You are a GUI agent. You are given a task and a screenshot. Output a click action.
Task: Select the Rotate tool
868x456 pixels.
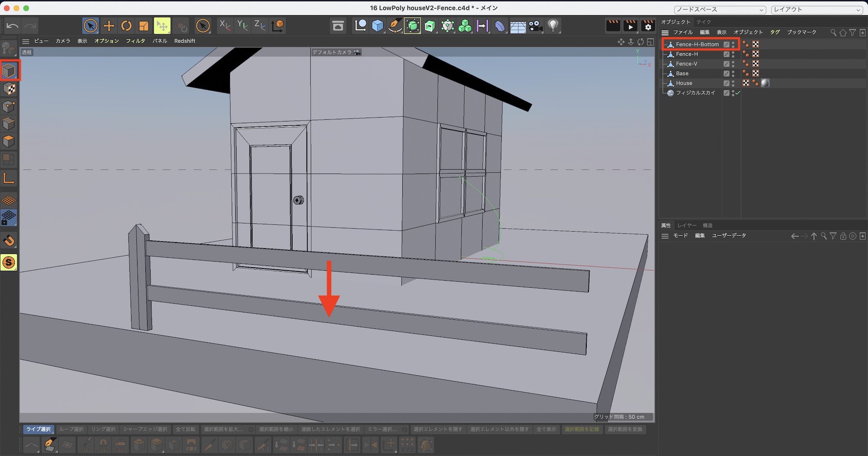pos(126,26)
